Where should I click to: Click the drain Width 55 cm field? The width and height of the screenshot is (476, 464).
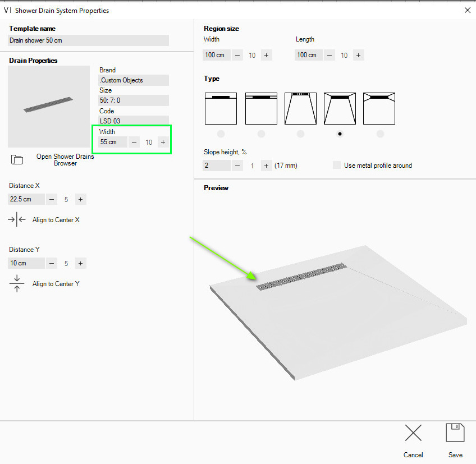coord(113,142)
